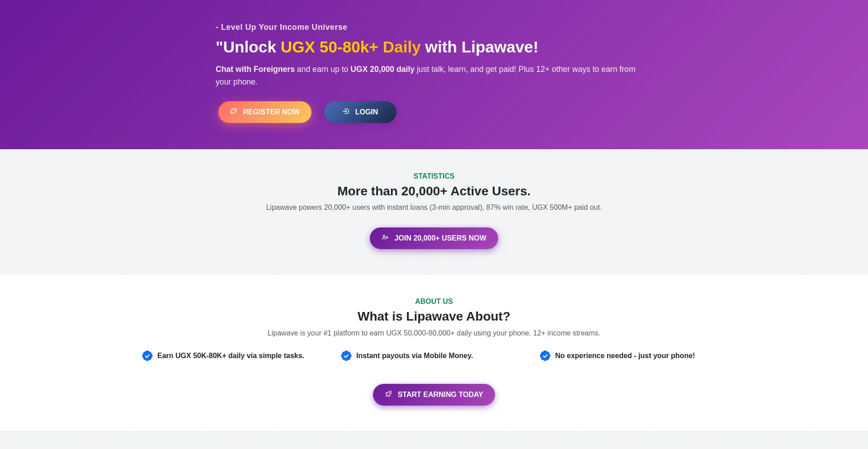Viewport: 868px width, 449px height.
Task: Click the verified badge beside No experience needed
Action: pyautogui.click(x=545, y=356)
